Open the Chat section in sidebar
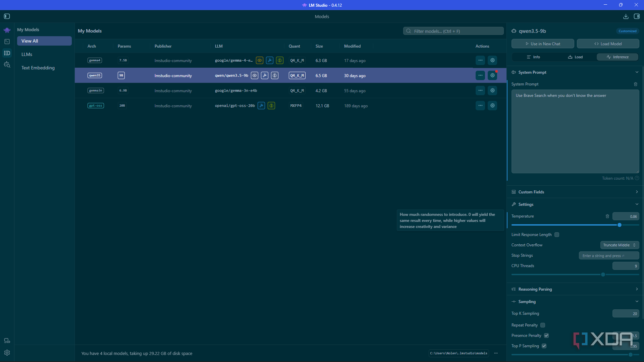644x362 pixels. [x=7, y=30]
